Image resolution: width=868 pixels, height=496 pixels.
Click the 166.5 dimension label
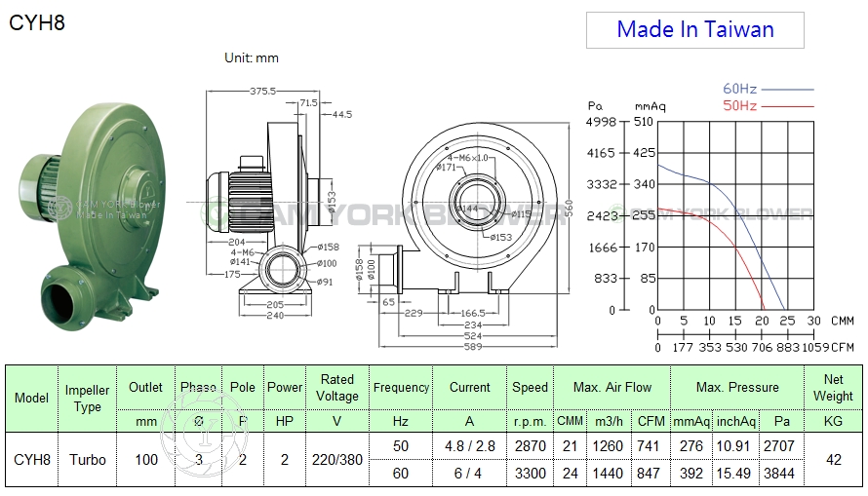point(473,313)
